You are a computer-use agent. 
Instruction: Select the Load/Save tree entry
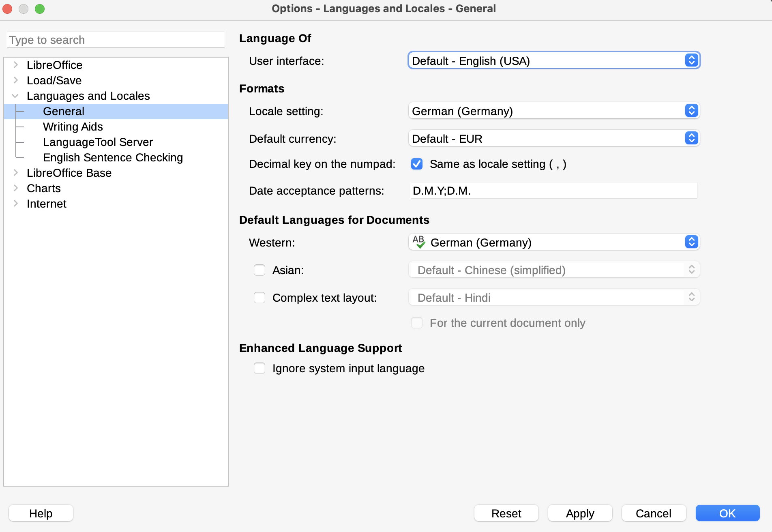click(54, 80)
